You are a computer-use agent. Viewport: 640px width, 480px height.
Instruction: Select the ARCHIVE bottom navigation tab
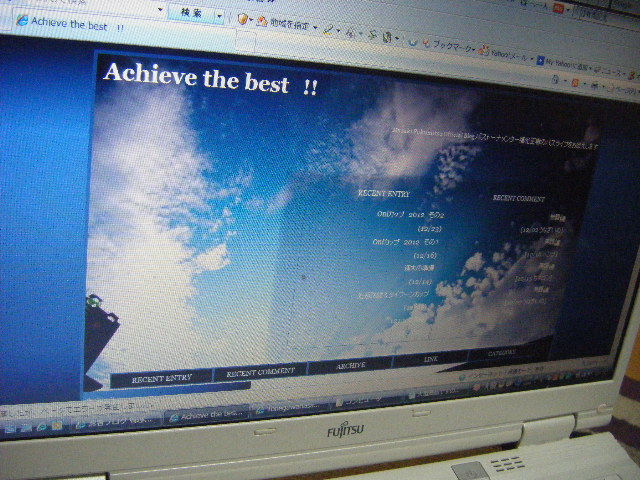350,365
